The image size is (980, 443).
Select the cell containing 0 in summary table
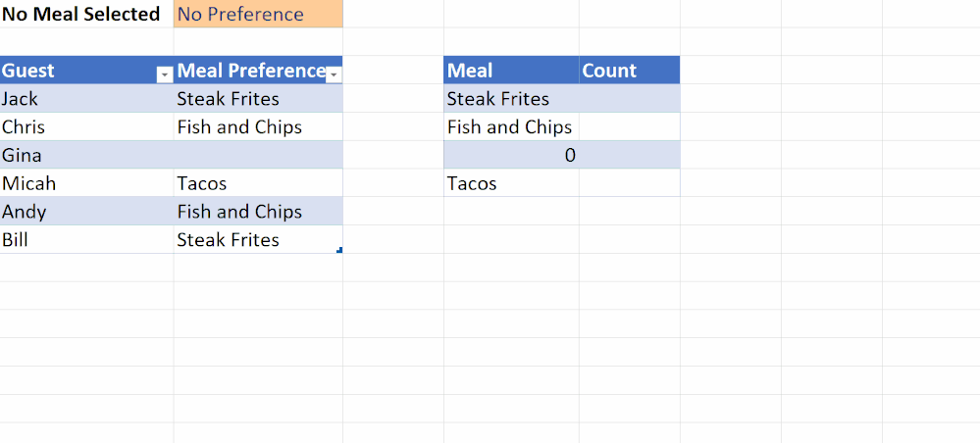(x=510, y=155)
